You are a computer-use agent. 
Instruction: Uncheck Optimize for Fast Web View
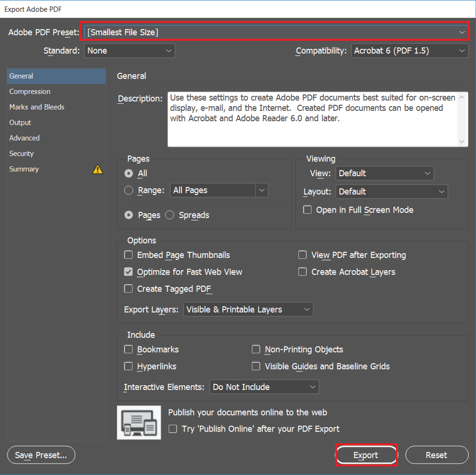coord(128,272)
